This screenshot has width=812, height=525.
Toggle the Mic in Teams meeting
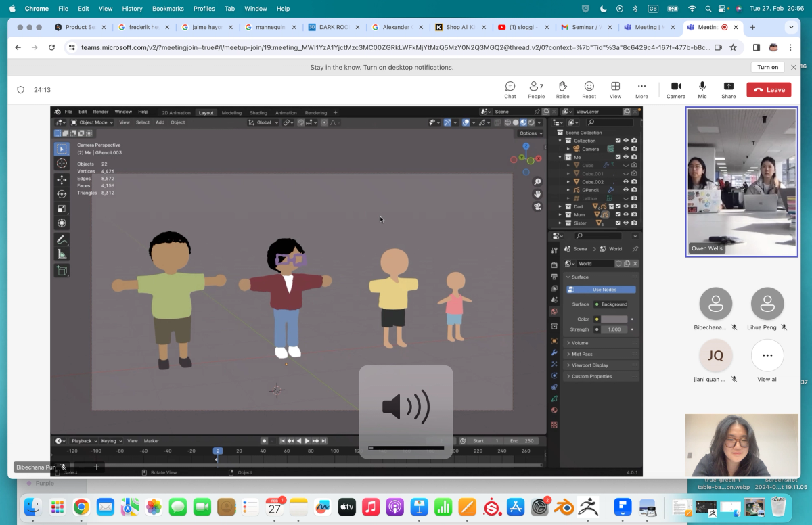702,90
